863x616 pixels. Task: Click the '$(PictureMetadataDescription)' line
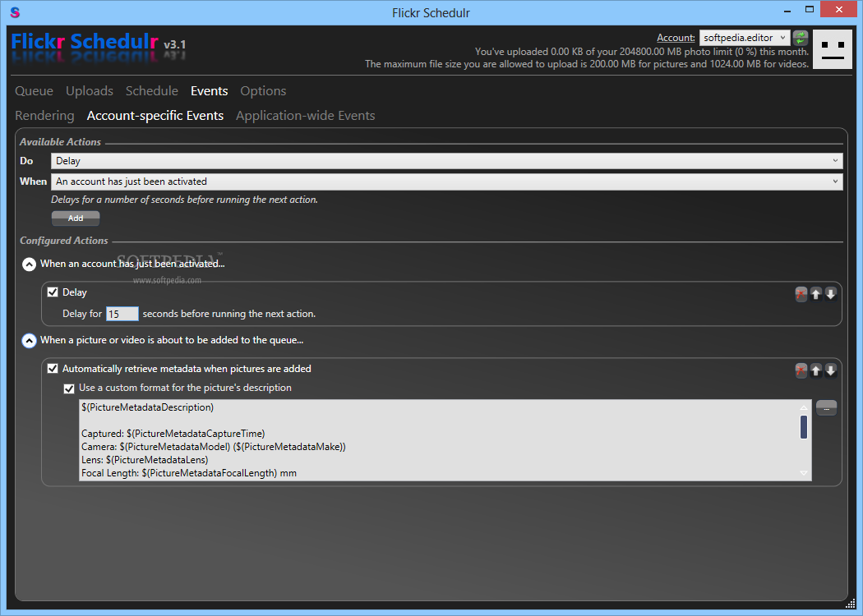click(x=147, y=407)
